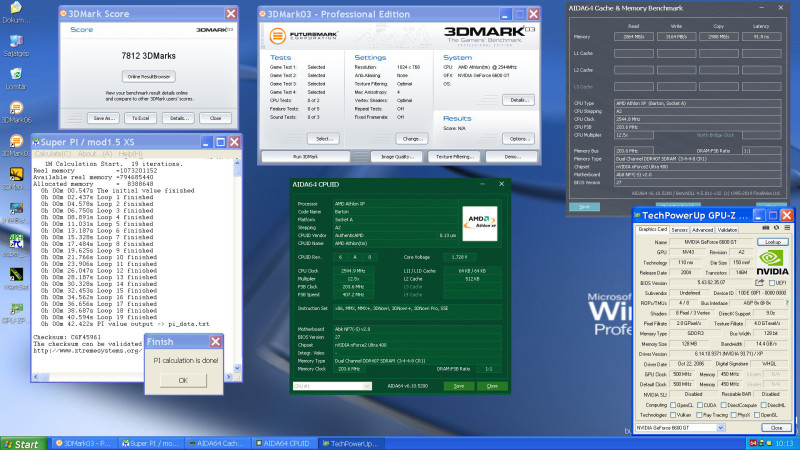The image size is (800, 450).
Task: Click Save As in the 3DMark Score window
Action: [x=104, y=118]
